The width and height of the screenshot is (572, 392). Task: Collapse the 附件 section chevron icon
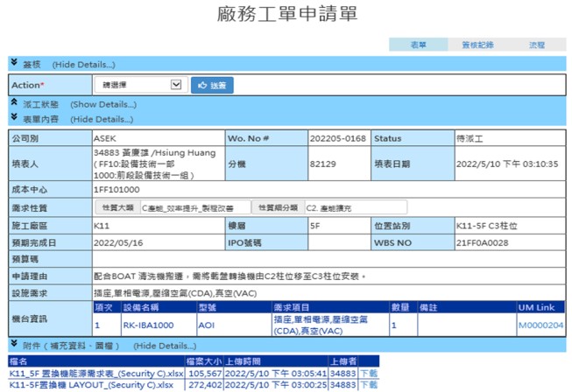14,345
